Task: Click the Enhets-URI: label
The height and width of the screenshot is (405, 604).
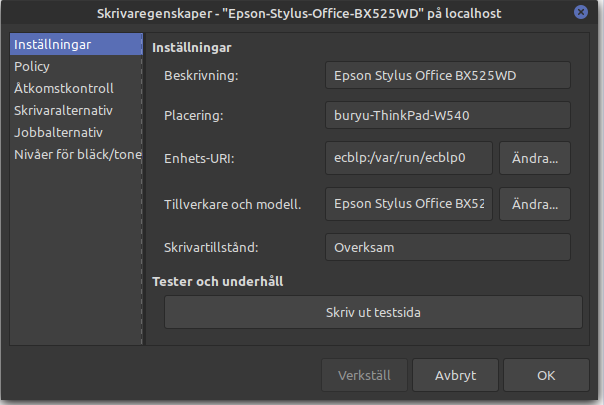Action: 199,158
